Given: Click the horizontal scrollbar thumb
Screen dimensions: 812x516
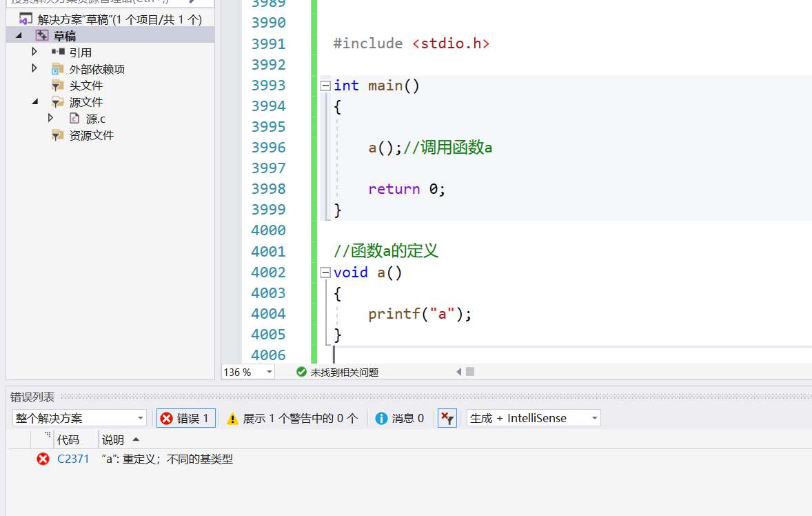Looking at the screenshot, I should pyautogui.click(x=470, y=371).
